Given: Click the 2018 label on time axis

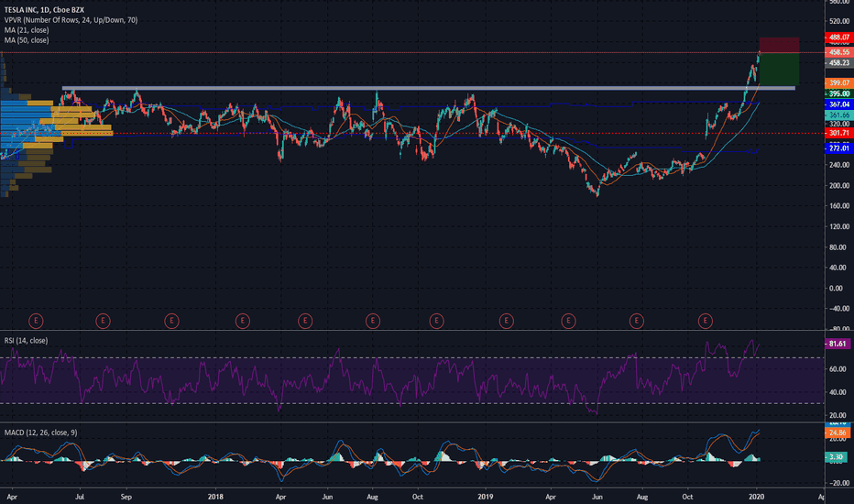Looking at the screenshot, I should pyautogui.click(x=215, y=497).
